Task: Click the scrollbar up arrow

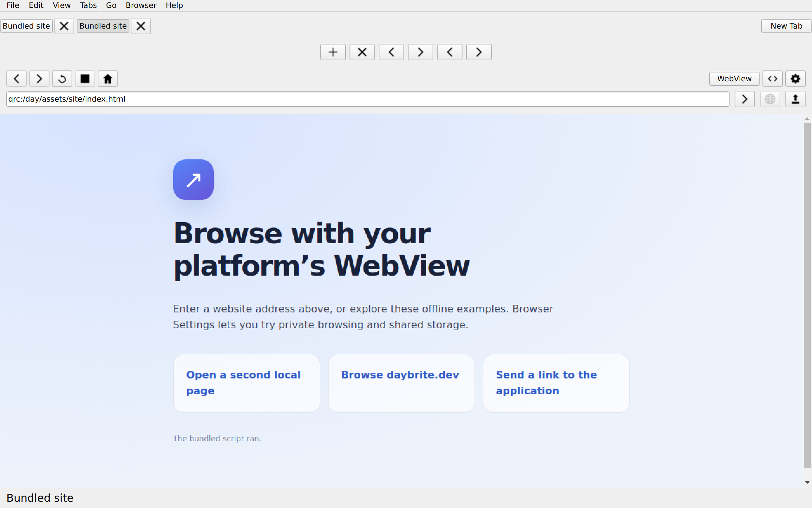Action: [807, 119]
